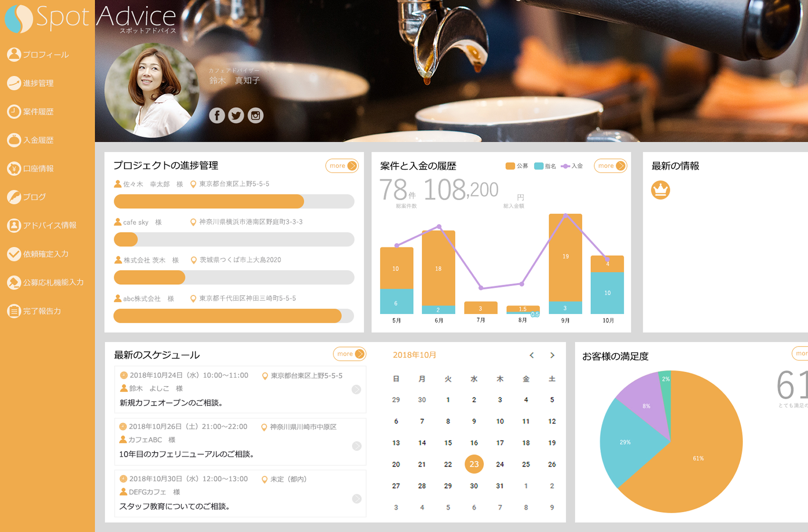Click more button in 最新のスケジュール
808x532 pixels.
click(x=349, y=354)
